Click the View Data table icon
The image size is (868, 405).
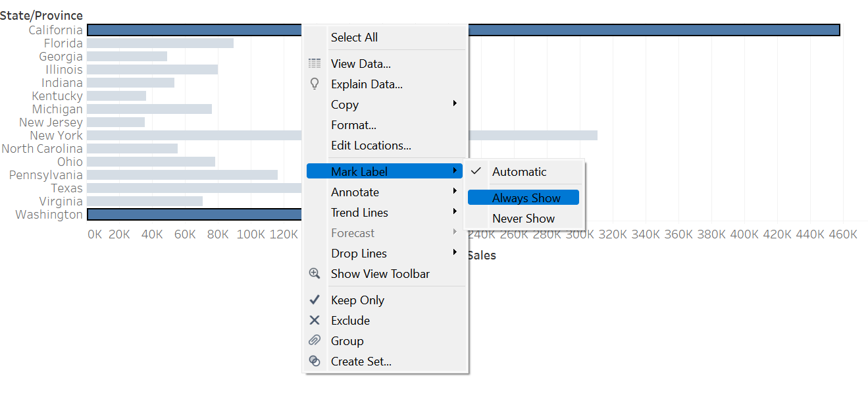(x=315, y=64)
